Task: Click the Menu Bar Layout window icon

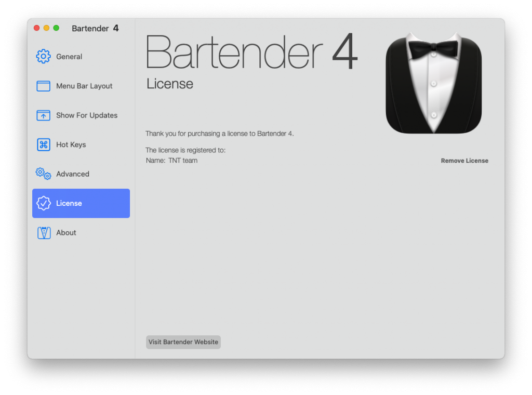Action: (44, 86)
